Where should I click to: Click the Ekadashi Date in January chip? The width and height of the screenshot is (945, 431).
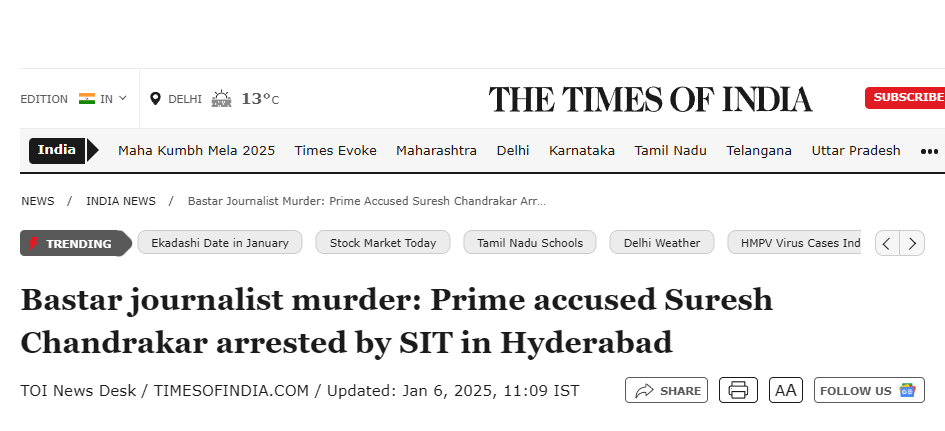point(220,243)
